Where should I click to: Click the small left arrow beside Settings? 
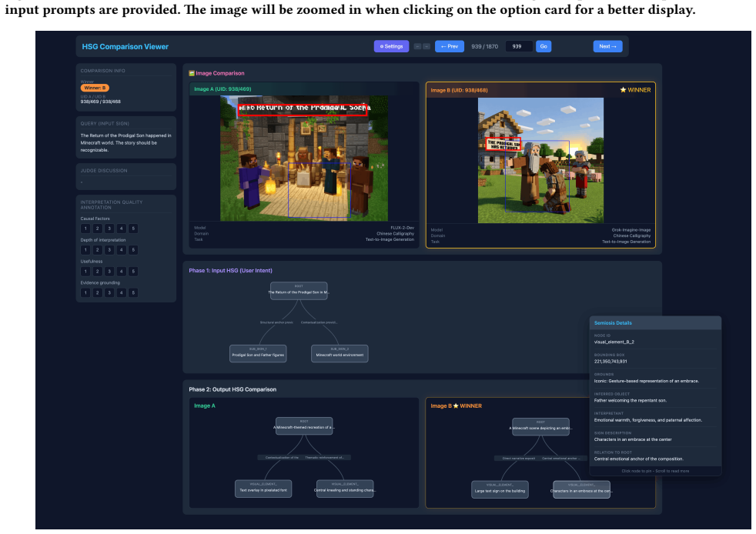coord(417,47)
